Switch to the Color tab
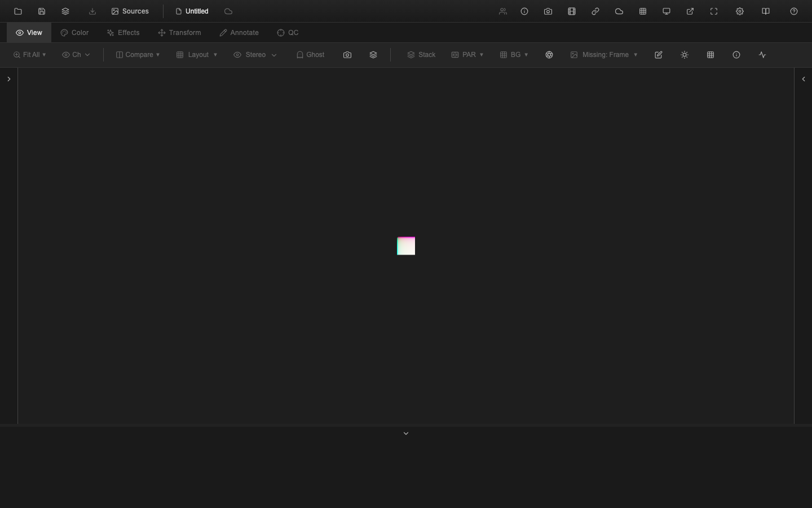The width and height of the screenshot is (812, 508). [74, 32]
